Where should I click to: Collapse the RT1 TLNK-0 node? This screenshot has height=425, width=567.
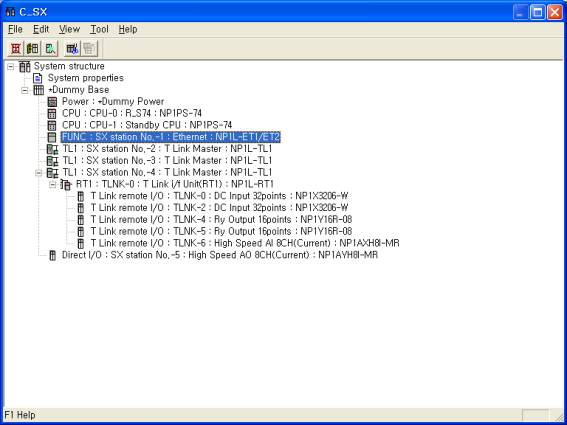tap(53, 184)
